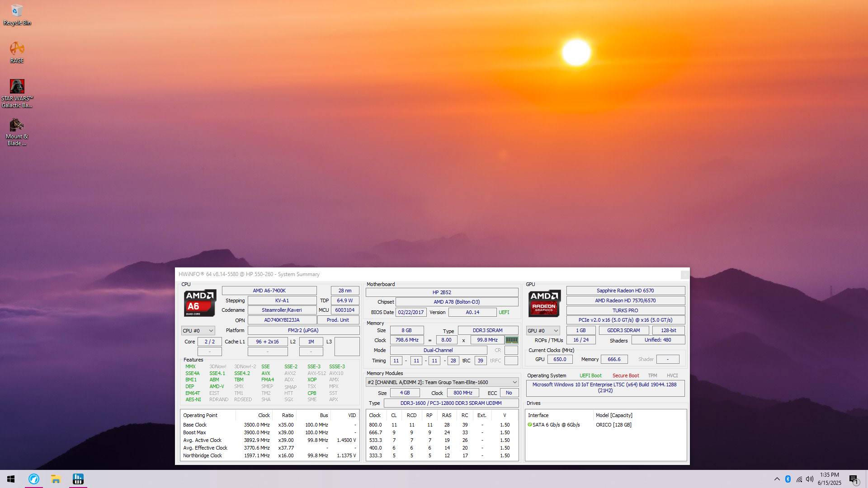The width and height of the screenshot is (868, 488).
Task: Open File Explorer from the taskbar
Action: pos(56,479)
